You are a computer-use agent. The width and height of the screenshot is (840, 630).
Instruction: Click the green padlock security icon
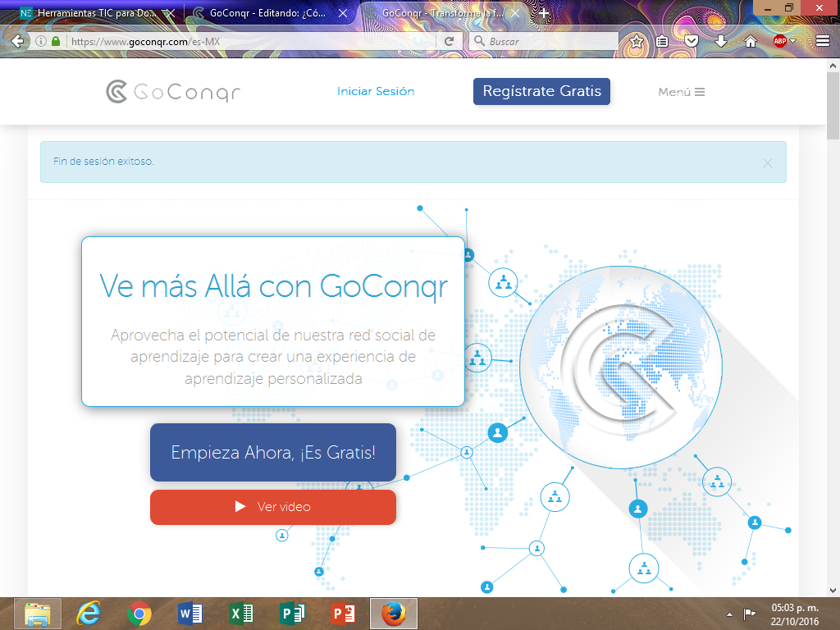(56, 41)
